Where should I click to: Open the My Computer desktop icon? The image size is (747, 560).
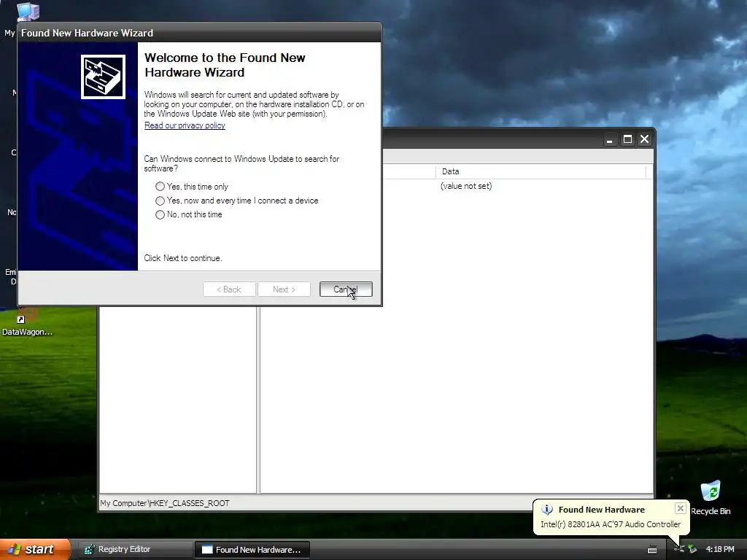point(28,11)
